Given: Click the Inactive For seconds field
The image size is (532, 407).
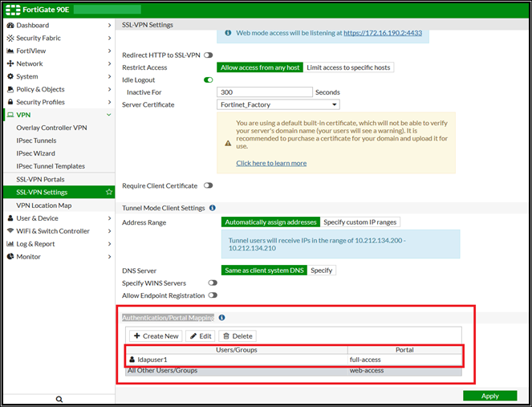Looking at the screenshot, I should [264, 92].
